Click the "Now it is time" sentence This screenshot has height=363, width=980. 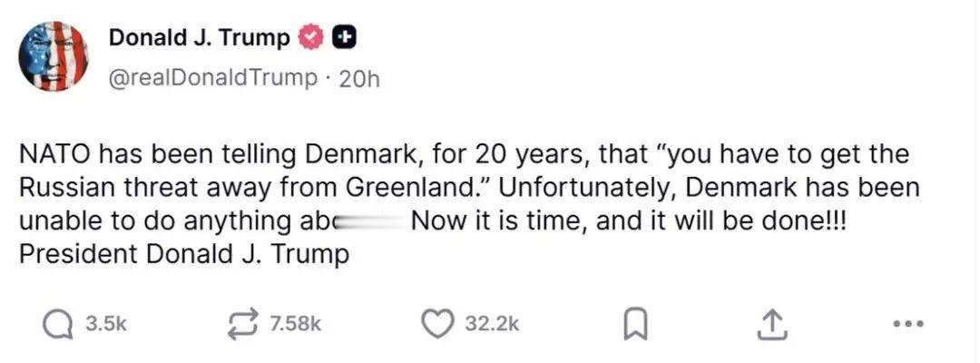click(x=626, y=222)
